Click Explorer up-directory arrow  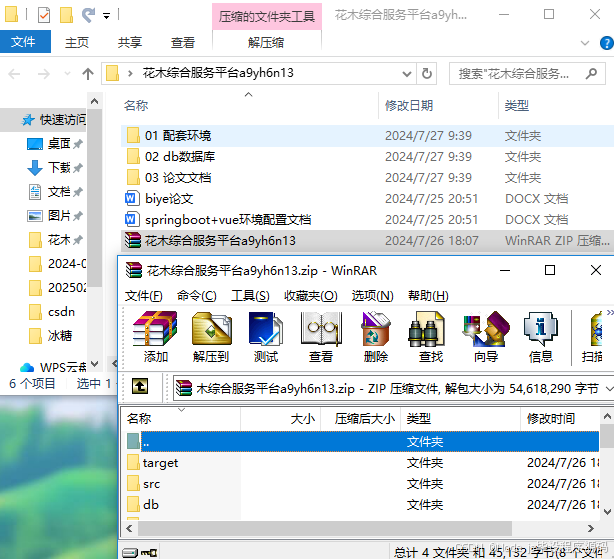tap(88, 74)
